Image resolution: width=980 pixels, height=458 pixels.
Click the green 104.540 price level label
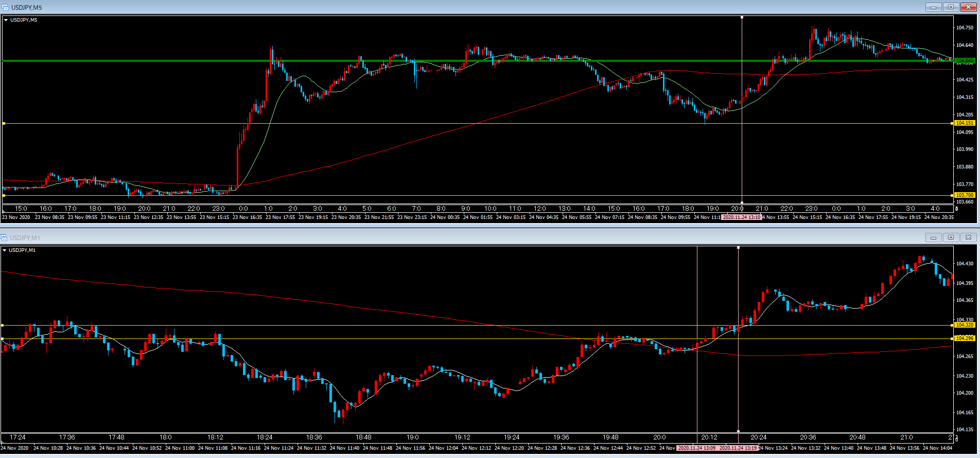click(965, 61)
